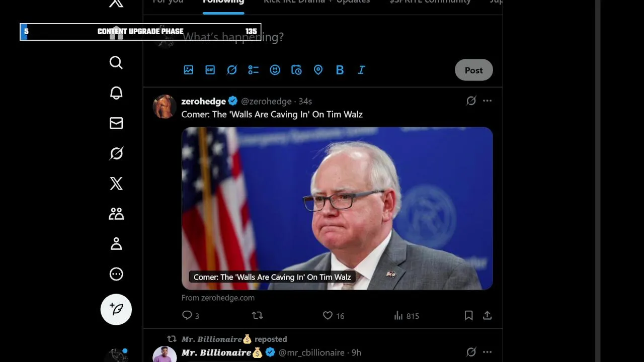Open more options on zerohedge post
Screen dimensions: 644x362
[x=487, y=101]
